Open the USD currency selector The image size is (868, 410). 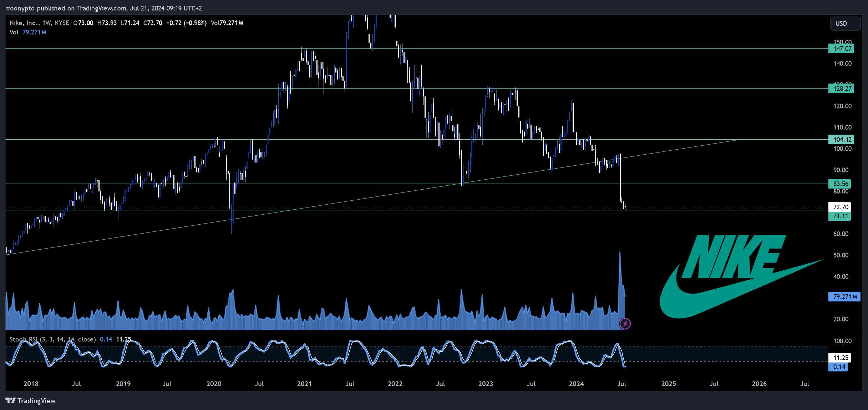(x=846, y=23)
